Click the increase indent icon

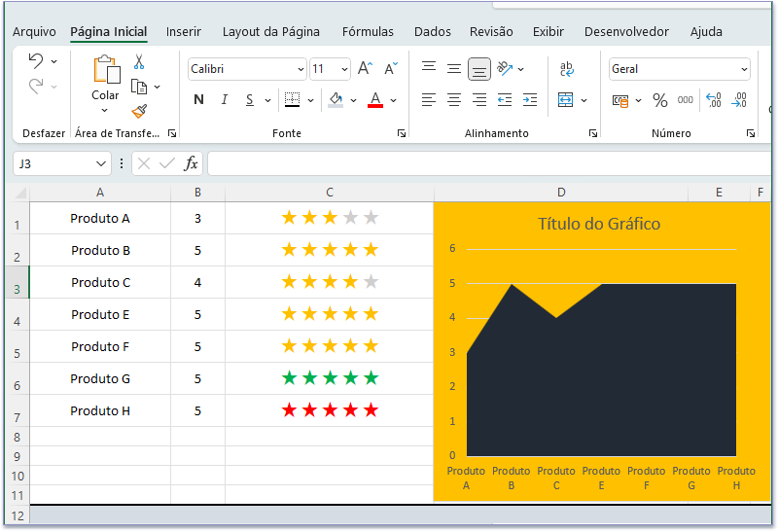(x=530, y=100)
